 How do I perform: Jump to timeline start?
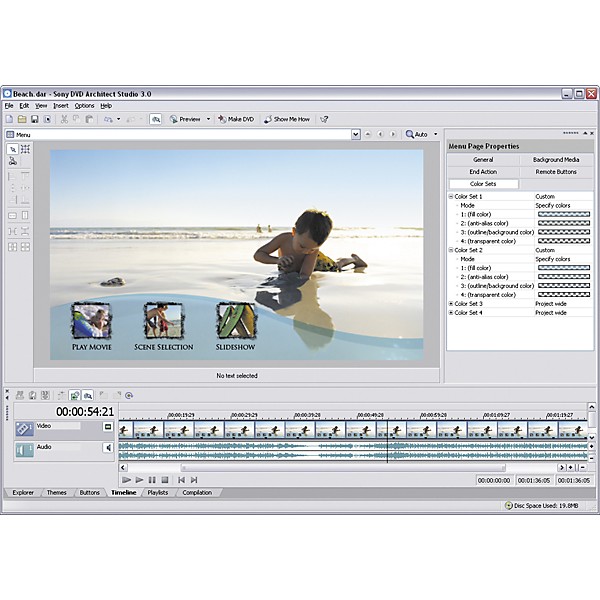pos(181,480)
